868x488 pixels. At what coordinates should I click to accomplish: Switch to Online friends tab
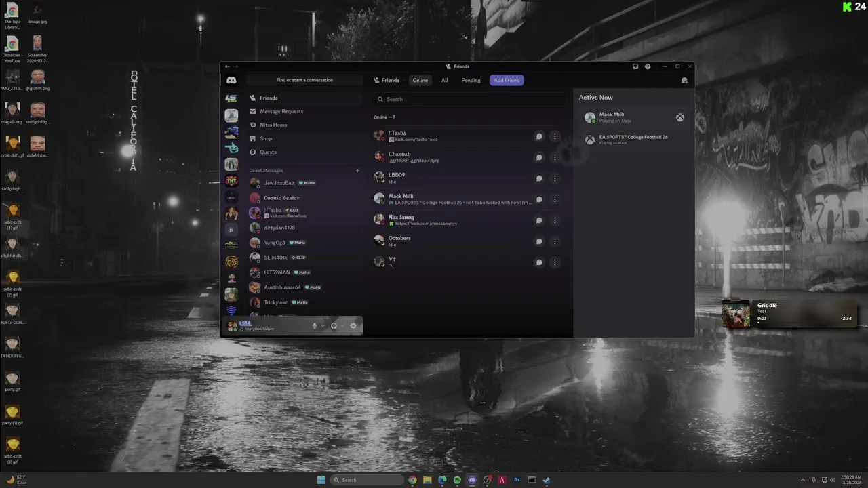[420, 80]
